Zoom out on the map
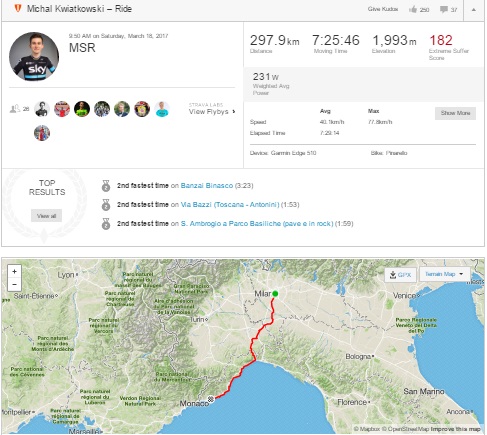The width and height of the screenshot is (487, 435). 14,284
